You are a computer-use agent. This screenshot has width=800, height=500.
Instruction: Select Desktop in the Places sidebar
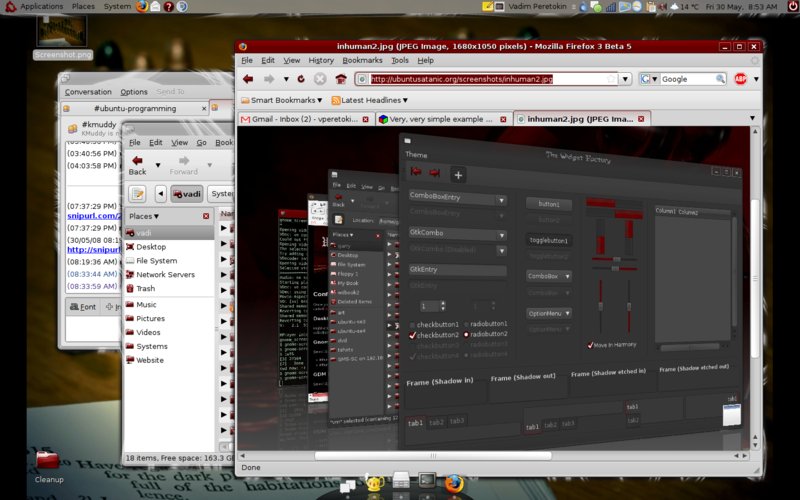coord(151,246)
